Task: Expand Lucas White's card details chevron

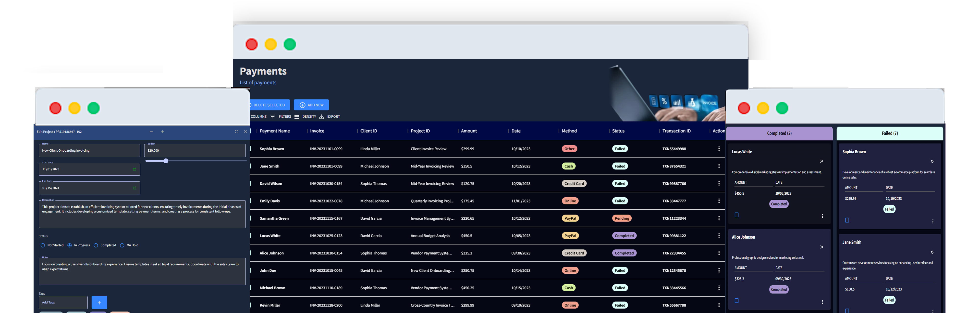Action: click(x=822, y=161)
